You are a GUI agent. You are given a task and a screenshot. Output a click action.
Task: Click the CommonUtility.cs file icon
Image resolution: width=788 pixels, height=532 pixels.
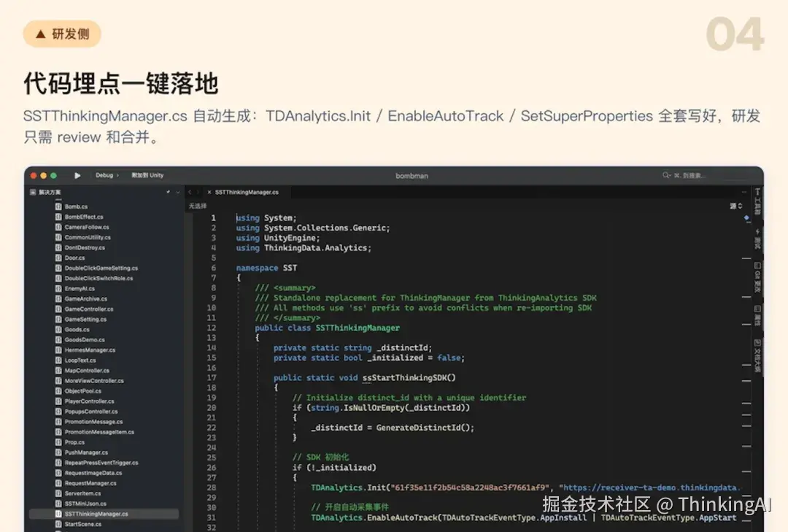click(59, 237)
